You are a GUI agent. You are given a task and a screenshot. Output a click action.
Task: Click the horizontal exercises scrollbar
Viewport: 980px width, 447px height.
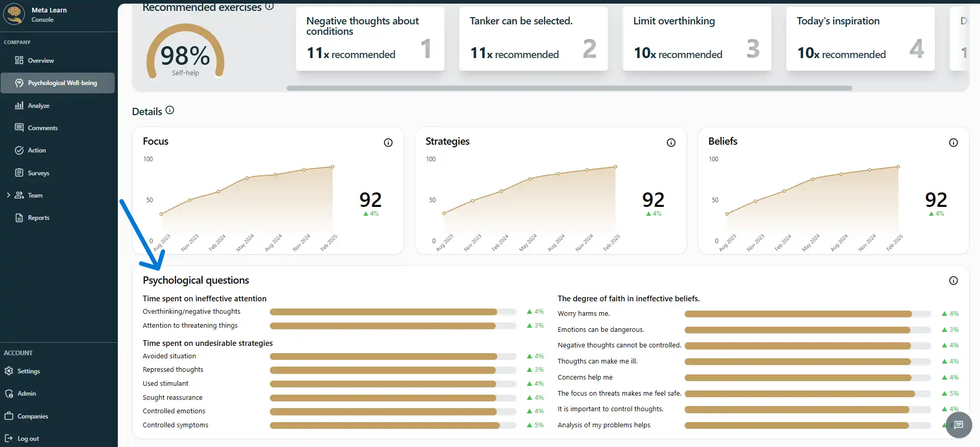[x=569, y=88]
